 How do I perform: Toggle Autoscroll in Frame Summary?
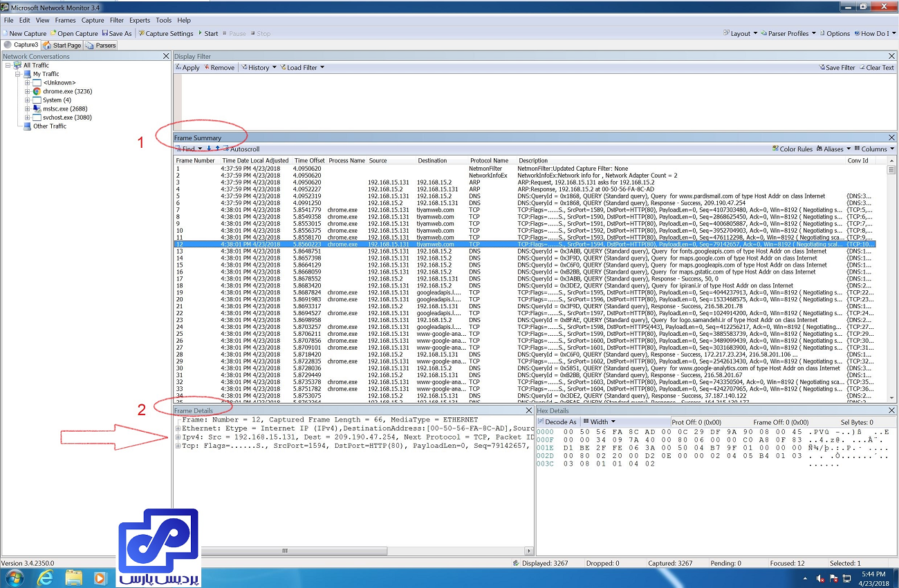[x=241, y=149]
